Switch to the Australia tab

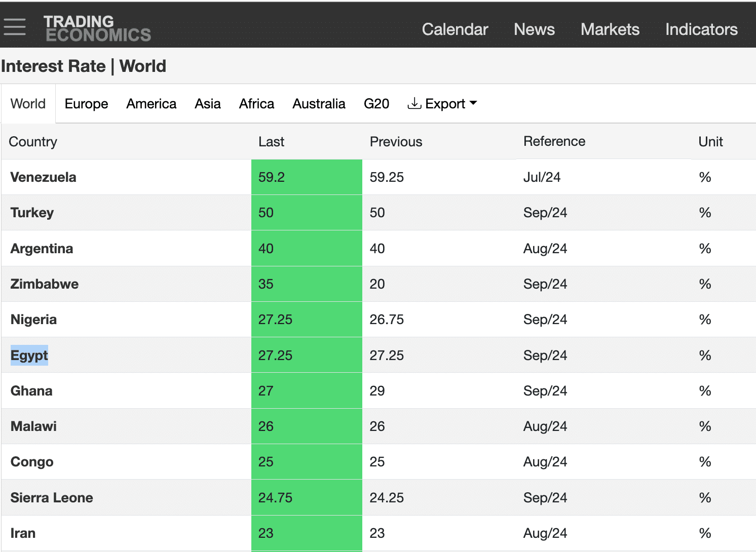tap(319, 104)
